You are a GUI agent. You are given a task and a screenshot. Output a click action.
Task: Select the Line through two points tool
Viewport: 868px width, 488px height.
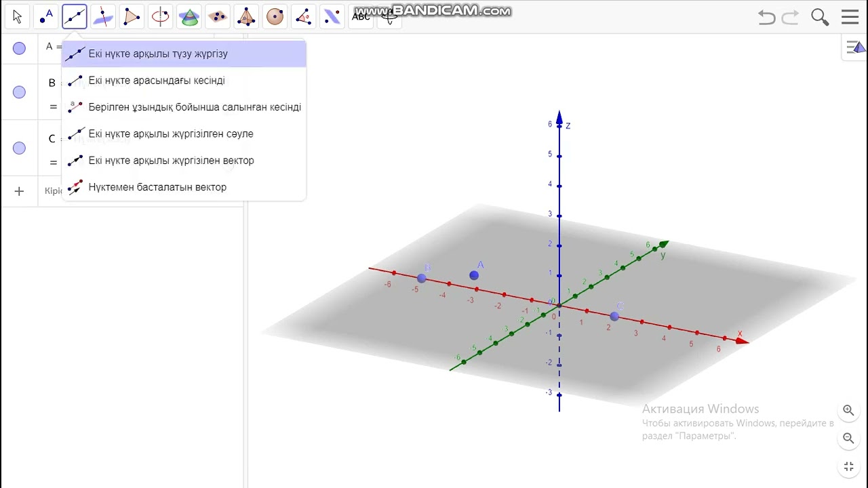[x=75, y=17]
